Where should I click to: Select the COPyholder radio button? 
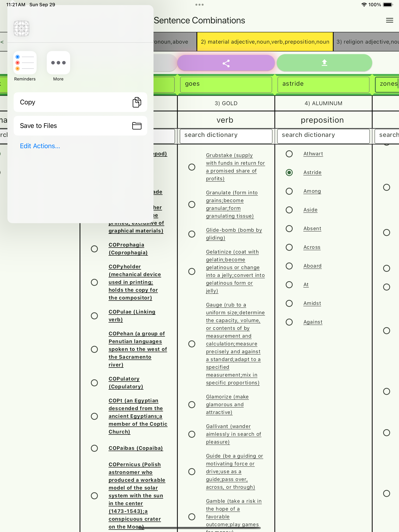coord(94,282)
